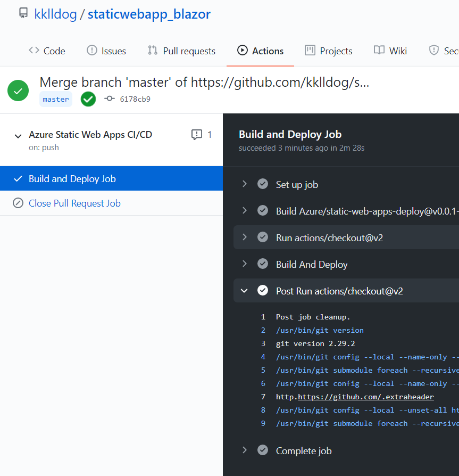Screen dimensions: 459x476
Task: Open the Projects tab
Action: [329, 51]
